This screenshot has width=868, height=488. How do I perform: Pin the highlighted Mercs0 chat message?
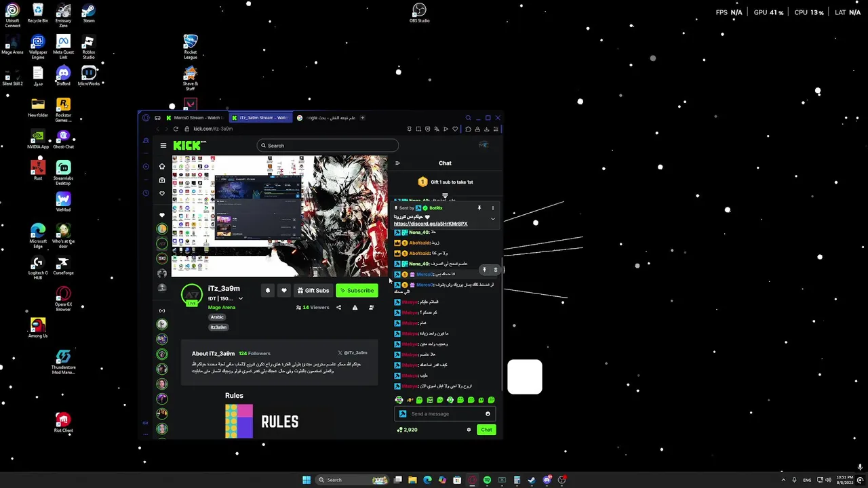484,270
